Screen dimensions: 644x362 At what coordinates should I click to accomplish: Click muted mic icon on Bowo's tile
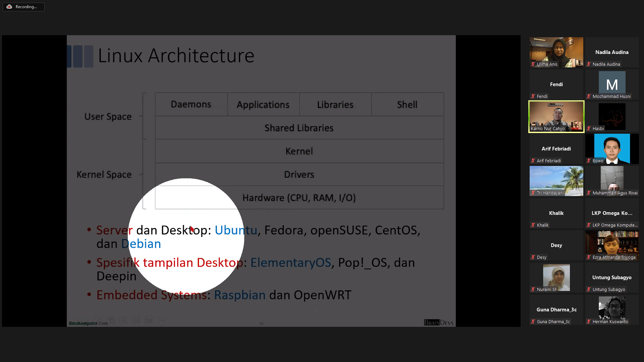pyautogui.click(x=589, y=161)
